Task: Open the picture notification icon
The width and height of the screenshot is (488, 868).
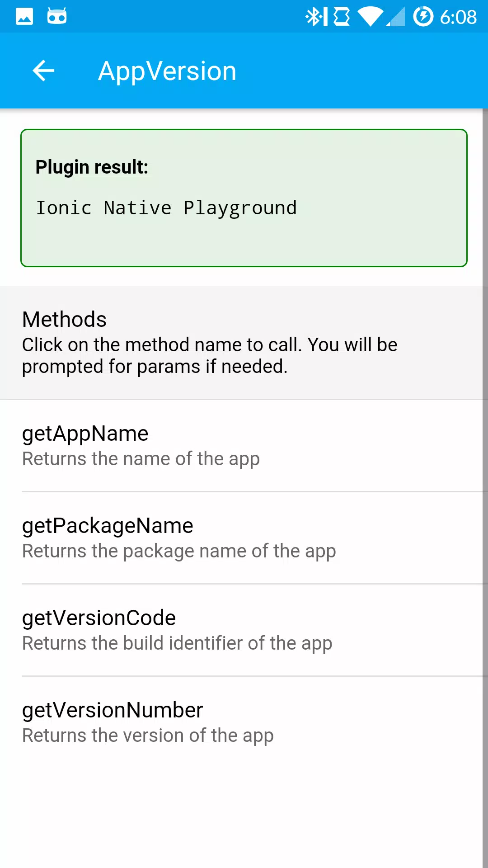Action: pos(24,16)
